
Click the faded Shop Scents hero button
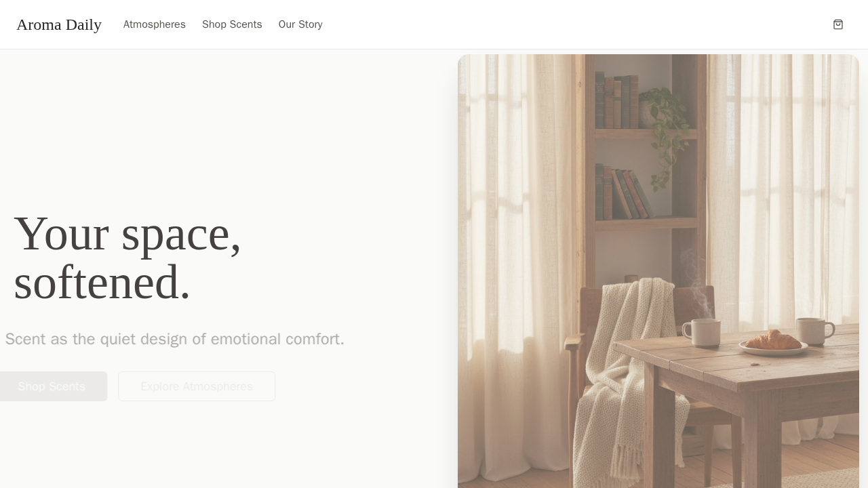52,386
